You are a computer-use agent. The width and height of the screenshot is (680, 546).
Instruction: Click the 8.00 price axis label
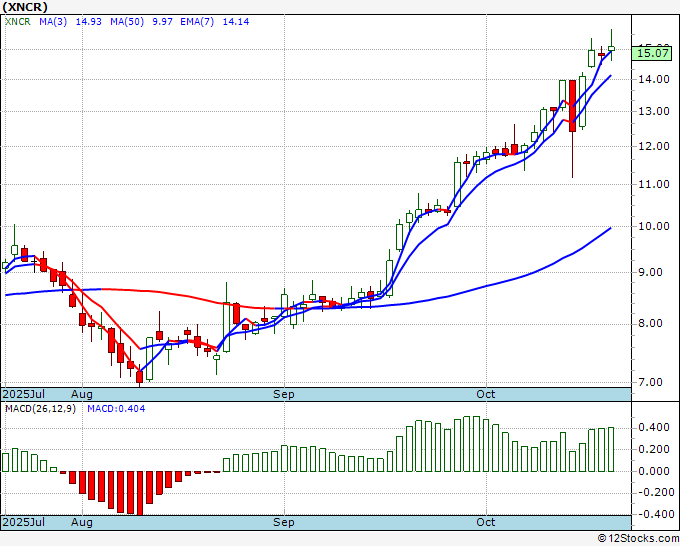pyautogui.click(x=651, y=324)
